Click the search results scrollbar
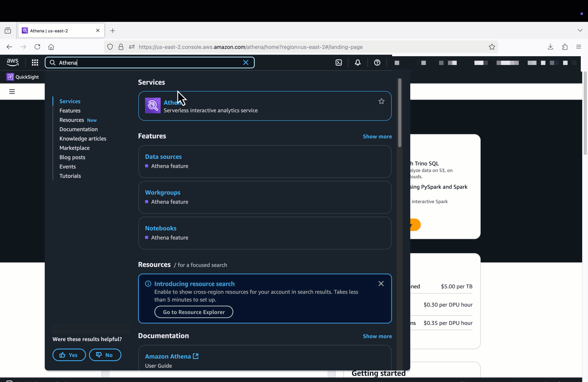This screenshot has height=382, width=588. pos(400,113)
